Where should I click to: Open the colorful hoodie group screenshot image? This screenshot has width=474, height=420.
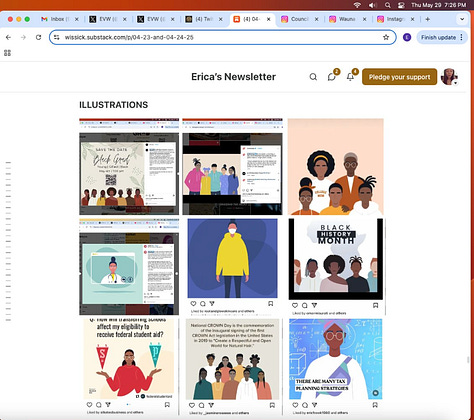[x=232, y=167]
